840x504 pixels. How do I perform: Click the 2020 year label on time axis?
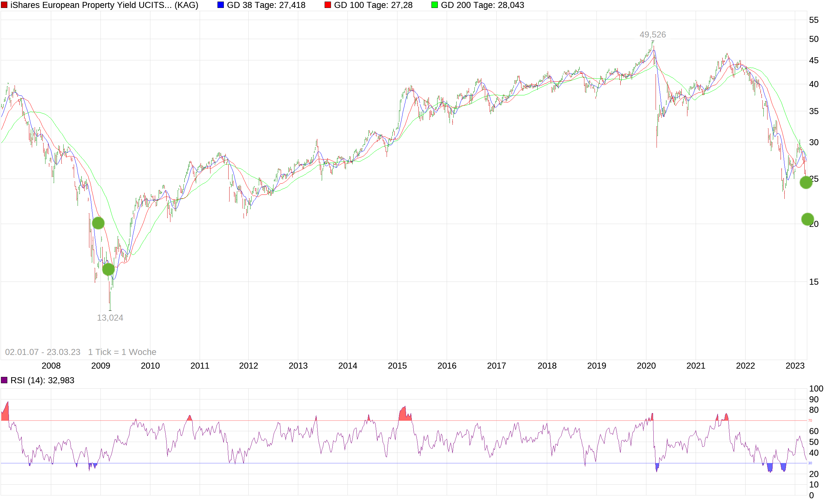click(646, 366)
